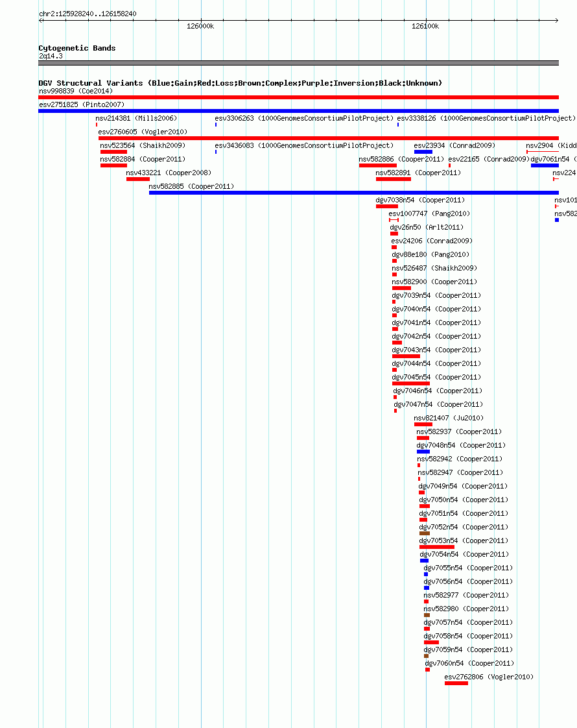Screen dimensions: 577x728
Task: Select nsv582886 (Cooper2011) label
Action: click(402, 159)
